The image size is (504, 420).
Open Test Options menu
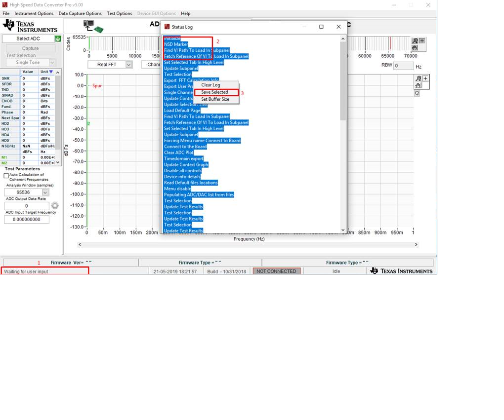point(120,13)
